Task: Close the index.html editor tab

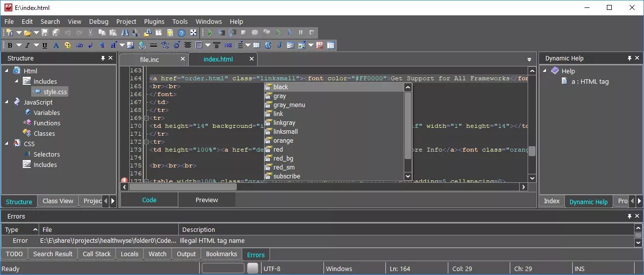Action: (x=252, y=59)
